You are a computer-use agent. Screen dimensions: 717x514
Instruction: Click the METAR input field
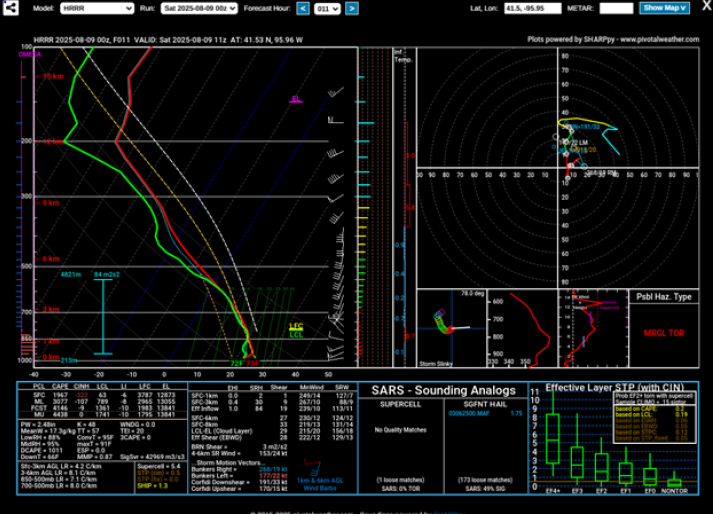[x=616, y=8]
